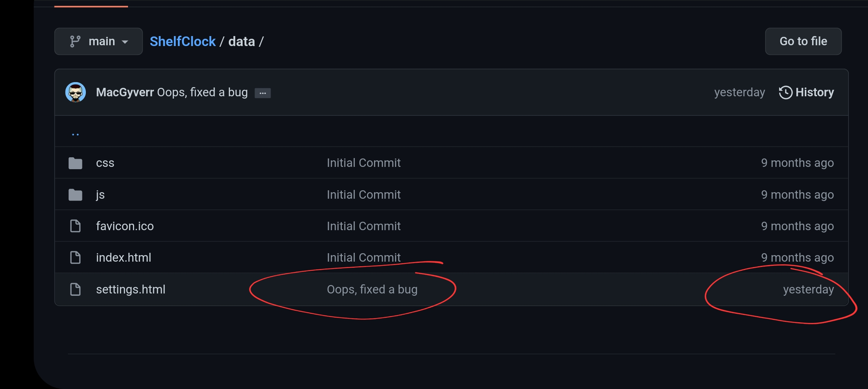Open the favicon.ico file

point(125,226)
